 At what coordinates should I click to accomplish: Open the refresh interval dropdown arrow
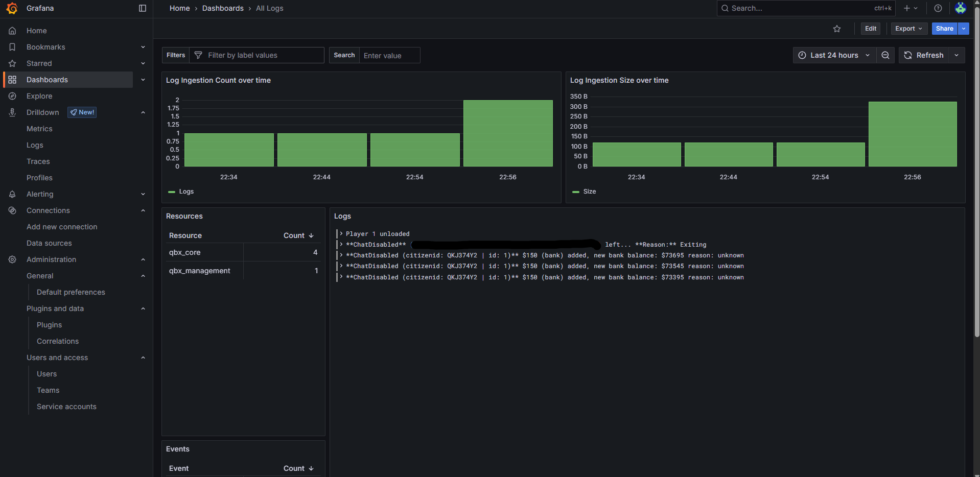click(956, 55)
